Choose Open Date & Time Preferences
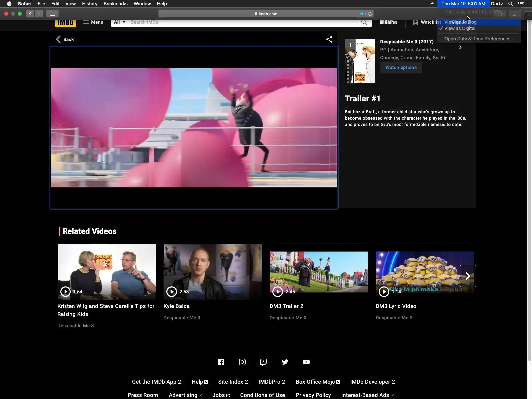The image size is (532, 399). (479, 39)
